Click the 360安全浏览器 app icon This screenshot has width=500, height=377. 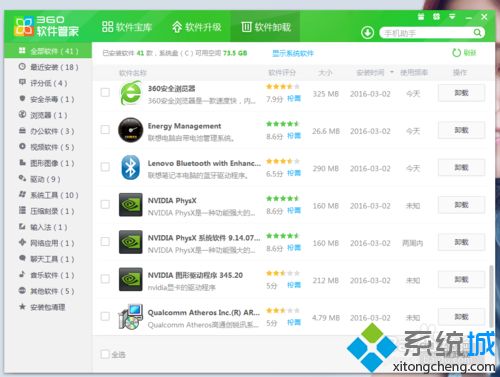(x=131, y=93)
